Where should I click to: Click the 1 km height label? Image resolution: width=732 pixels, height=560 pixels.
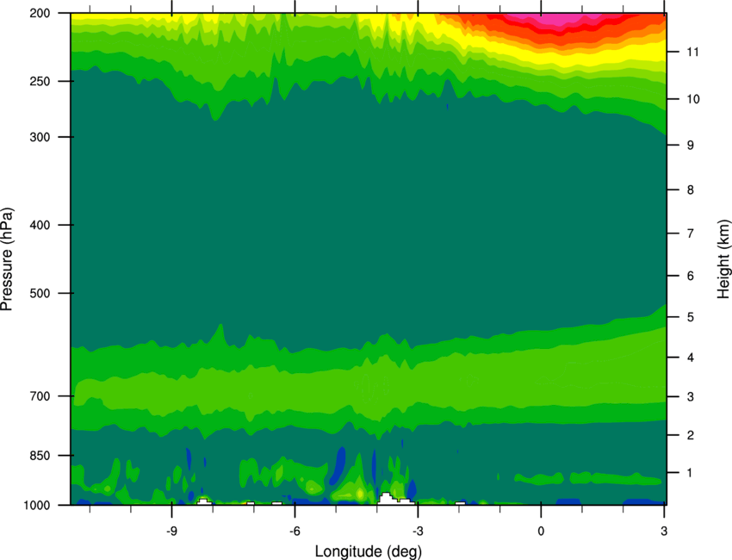click(690, 473)
